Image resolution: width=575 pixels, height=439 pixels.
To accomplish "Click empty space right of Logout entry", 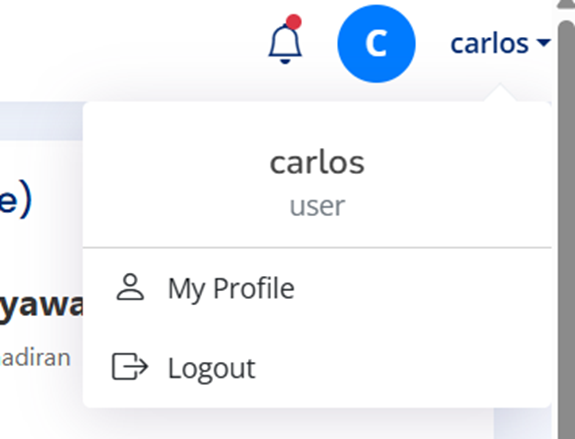I will click(403, 367).
